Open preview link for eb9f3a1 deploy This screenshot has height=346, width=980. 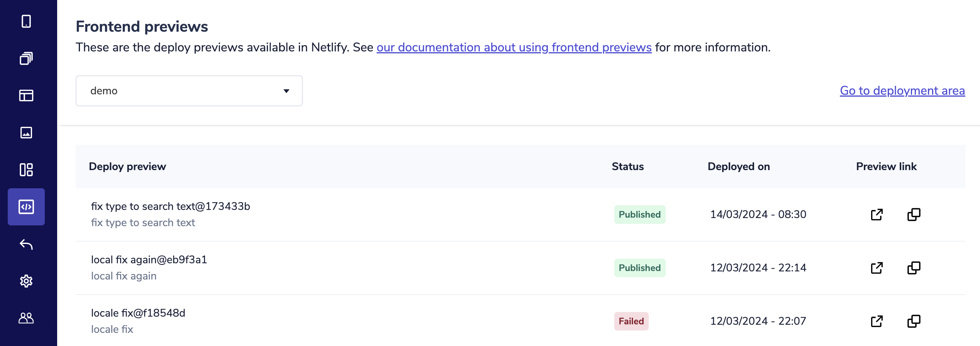(877, 268)
